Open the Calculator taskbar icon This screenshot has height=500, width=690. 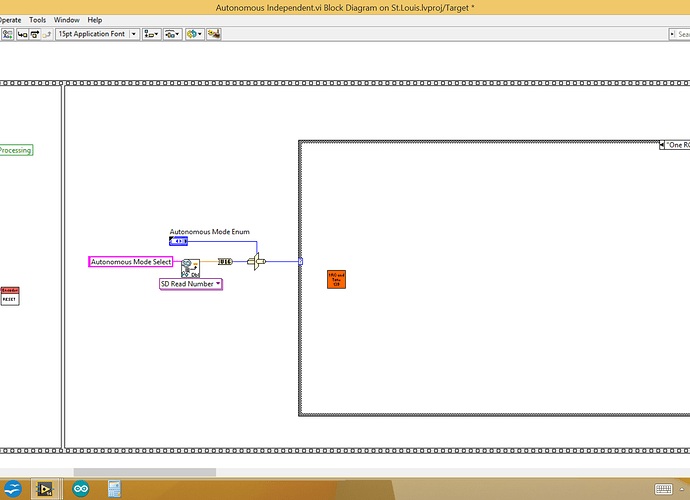pos(114,489)
